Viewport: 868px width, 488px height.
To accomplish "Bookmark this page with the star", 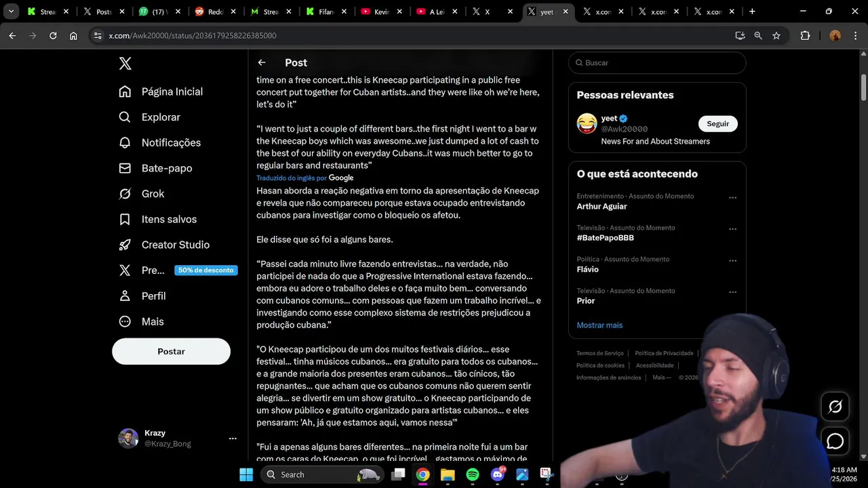I will click(776, 35).
